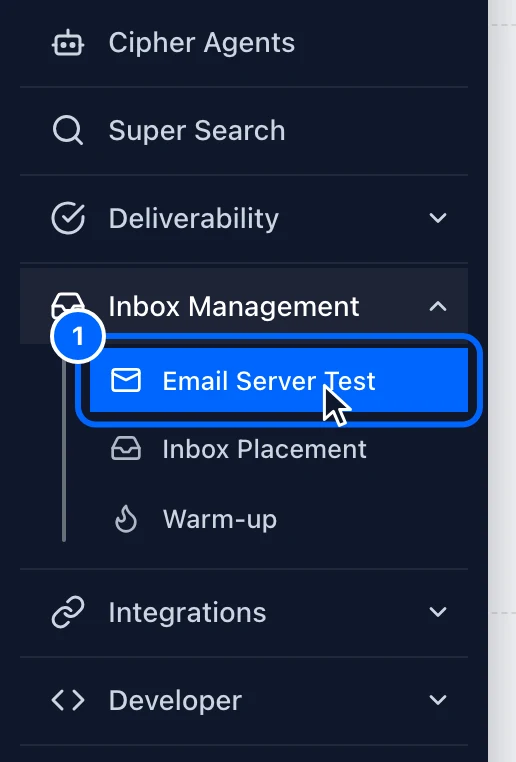Click the Warm-up flame icon

point(126,519)
